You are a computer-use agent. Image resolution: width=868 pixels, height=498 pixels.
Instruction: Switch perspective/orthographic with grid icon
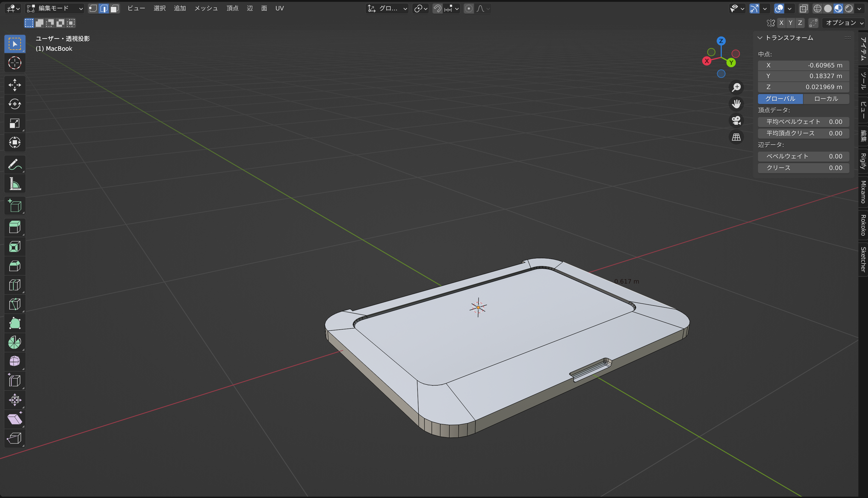[x=736, y=137]
